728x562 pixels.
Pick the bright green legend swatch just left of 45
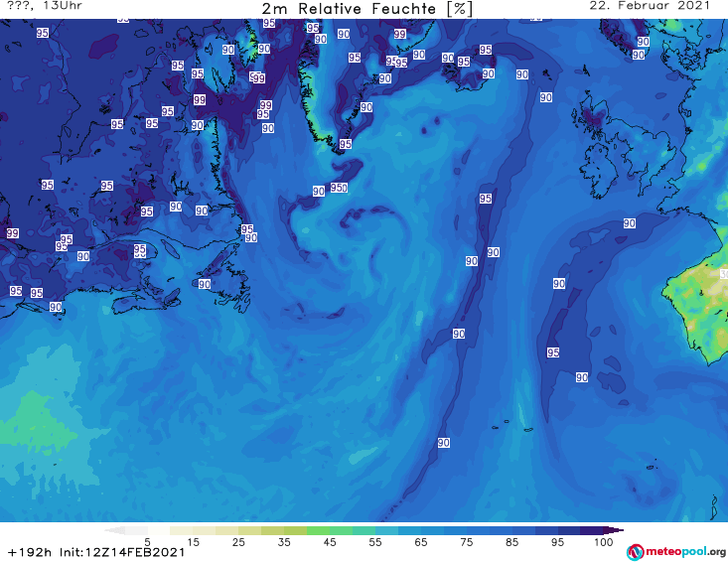(318, 530)
